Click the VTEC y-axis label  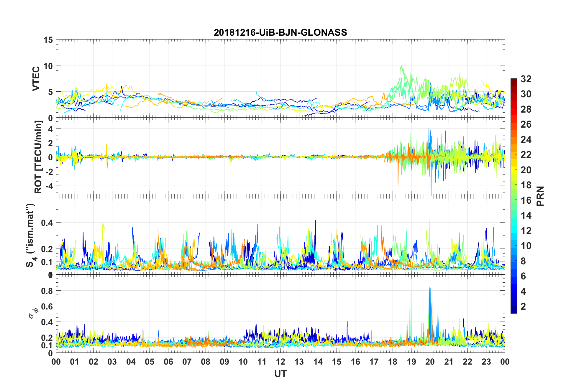[x=36, y=79]
